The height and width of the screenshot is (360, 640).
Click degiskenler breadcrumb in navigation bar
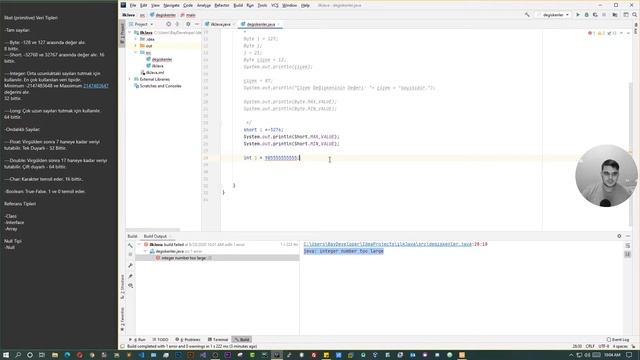[162, 15]
